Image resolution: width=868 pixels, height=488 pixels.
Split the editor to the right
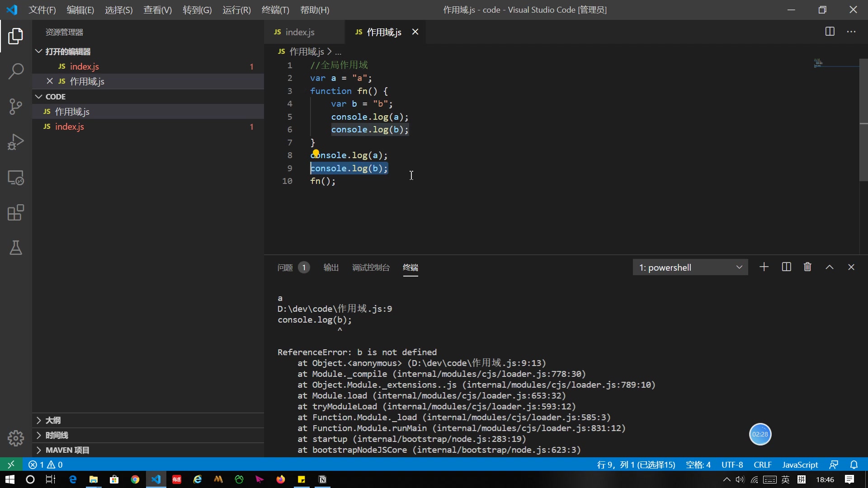click(x=830, y=32)
